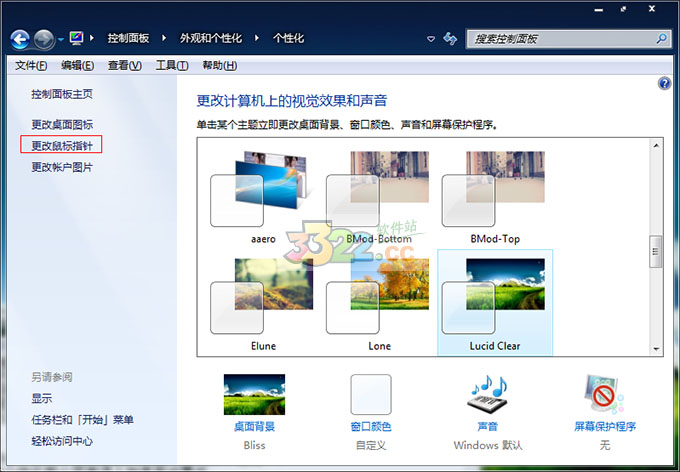Click the Forward navigation arrow
This screenshot has width=680, height=472.
[x=44, y=39]
